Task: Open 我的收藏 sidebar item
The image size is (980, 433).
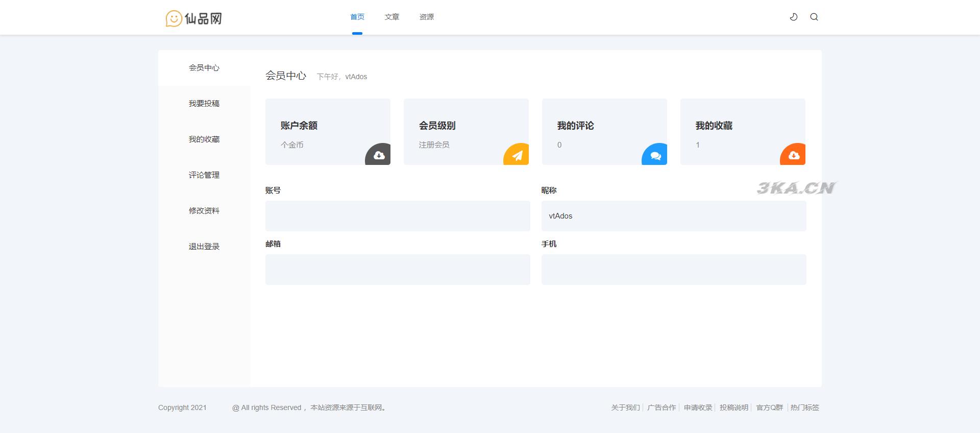Action: point(204,139)
